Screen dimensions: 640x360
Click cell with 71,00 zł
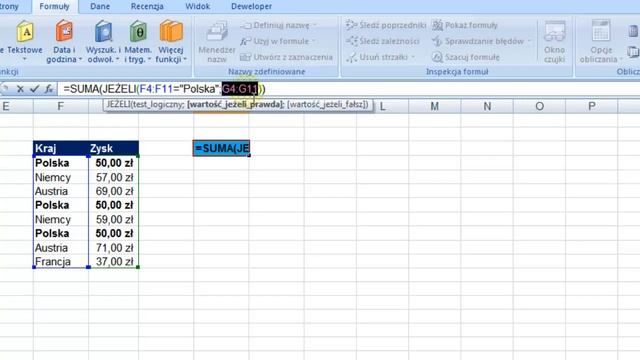113,248
